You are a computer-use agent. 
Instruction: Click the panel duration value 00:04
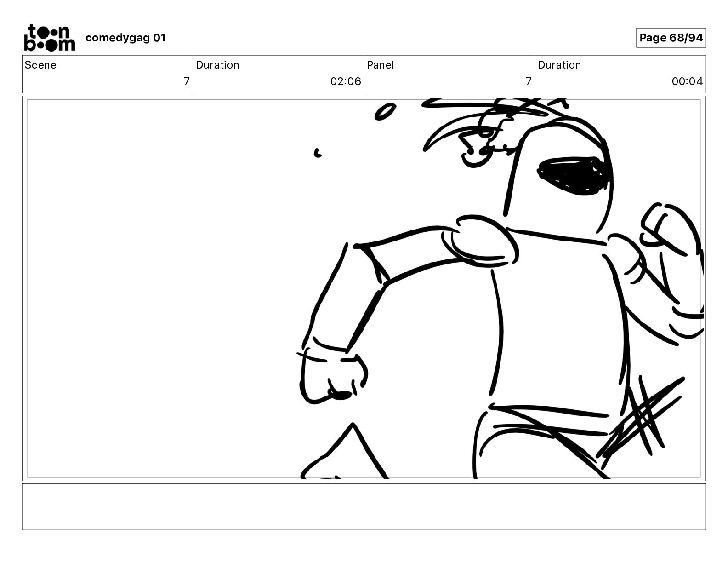687,81
